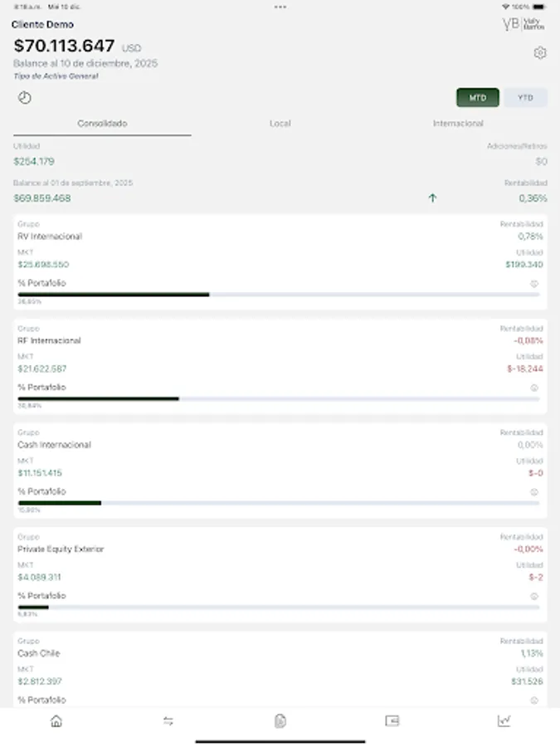Open the Home tab icon in bottom bar
This screenshot has width=560, height=747.
[x=56, y=721]
